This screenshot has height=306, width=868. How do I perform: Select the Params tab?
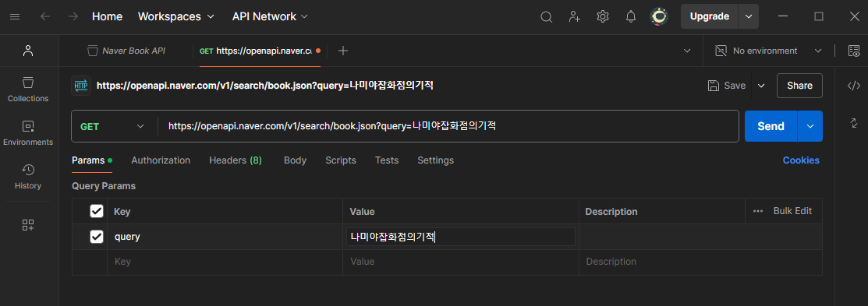point(92,160)
